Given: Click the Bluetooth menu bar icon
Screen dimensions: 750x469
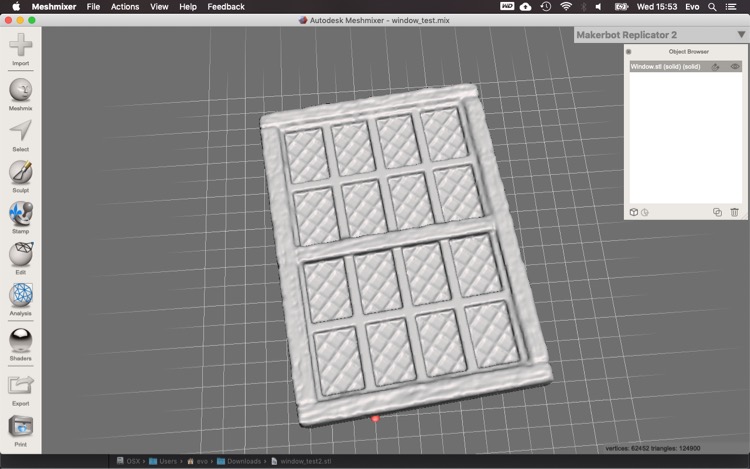Looking at the screenshot, I should (584, 7).
